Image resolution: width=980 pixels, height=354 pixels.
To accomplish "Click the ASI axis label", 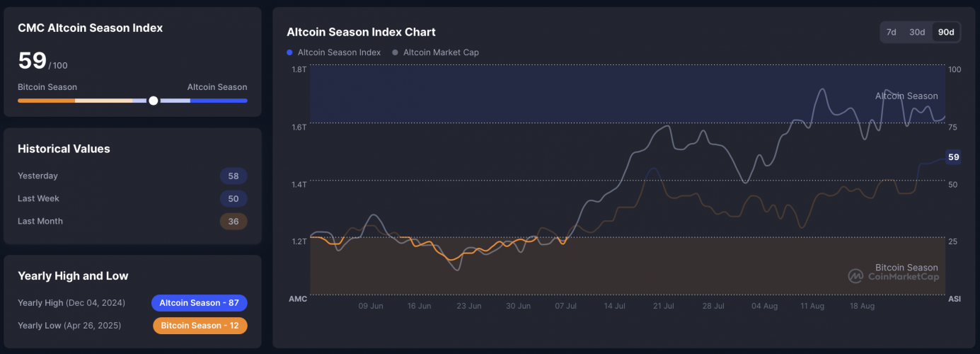I will click(x=955, y=299).
